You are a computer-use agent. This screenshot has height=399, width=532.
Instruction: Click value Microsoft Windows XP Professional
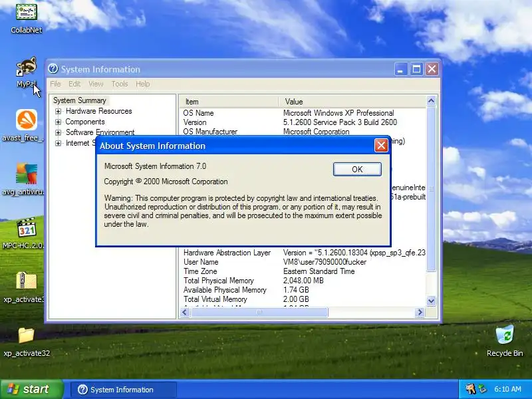pyautogui.click(x=338, y=113)
